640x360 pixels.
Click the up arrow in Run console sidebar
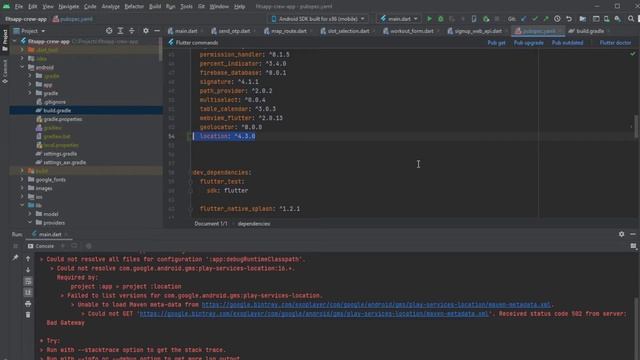click(x=28, y=258)
